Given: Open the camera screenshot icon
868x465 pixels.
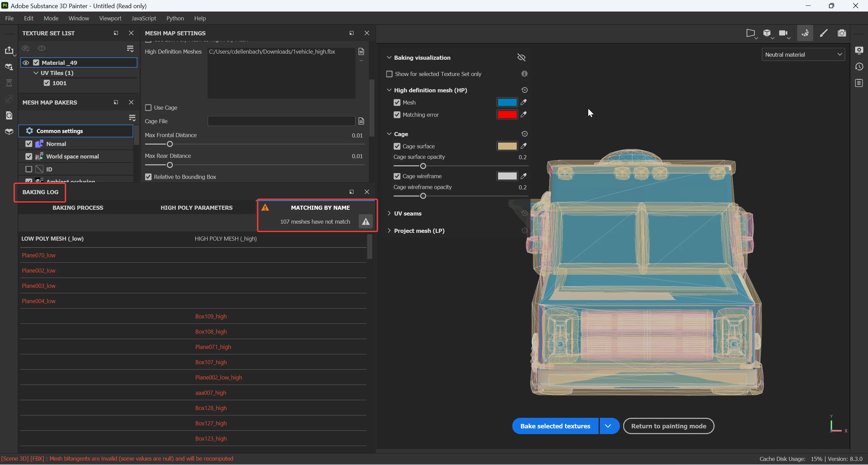Looking at the screenshot, I should [842, 33].
